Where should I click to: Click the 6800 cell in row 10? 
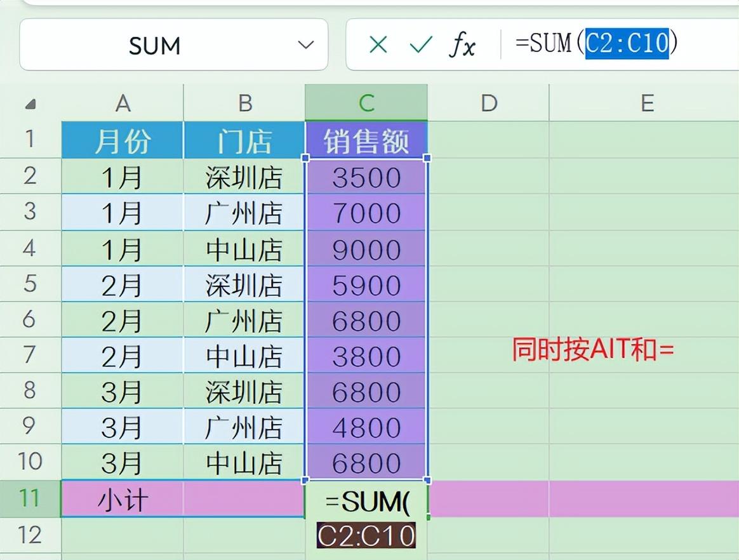pyautogui.click(x=366, y=462)
